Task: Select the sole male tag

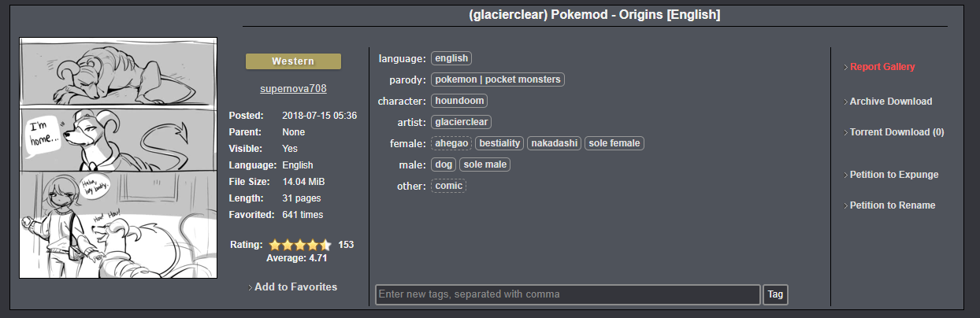Action: (484, 165)
